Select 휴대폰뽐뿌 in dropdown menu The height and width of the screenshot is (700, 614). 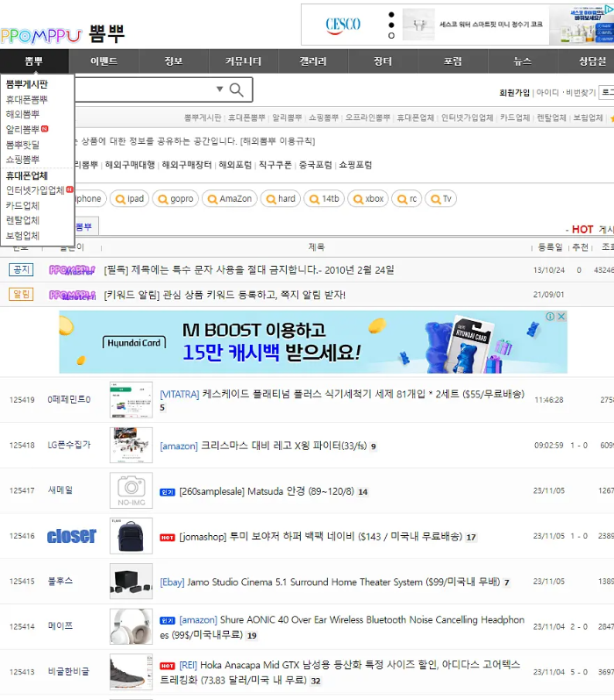click(x=27, y=99)
